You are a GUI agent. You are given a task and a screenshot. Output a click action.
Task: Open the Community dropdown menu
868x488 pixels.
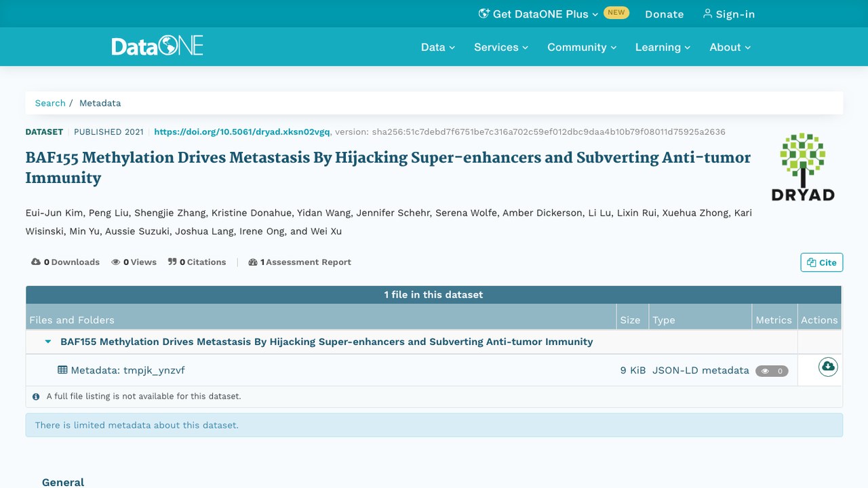582,47
